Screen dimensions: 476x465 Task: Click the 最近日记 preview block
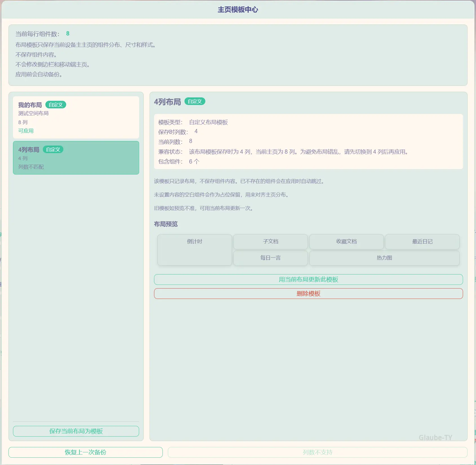click(422, 242)
